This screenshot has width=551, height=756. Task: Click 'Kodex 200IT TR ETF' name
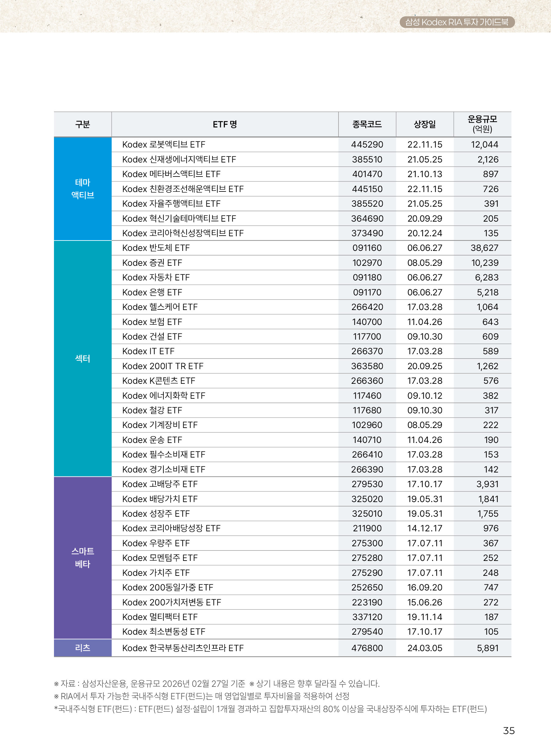pyautogui.click(x=163, y=366)
